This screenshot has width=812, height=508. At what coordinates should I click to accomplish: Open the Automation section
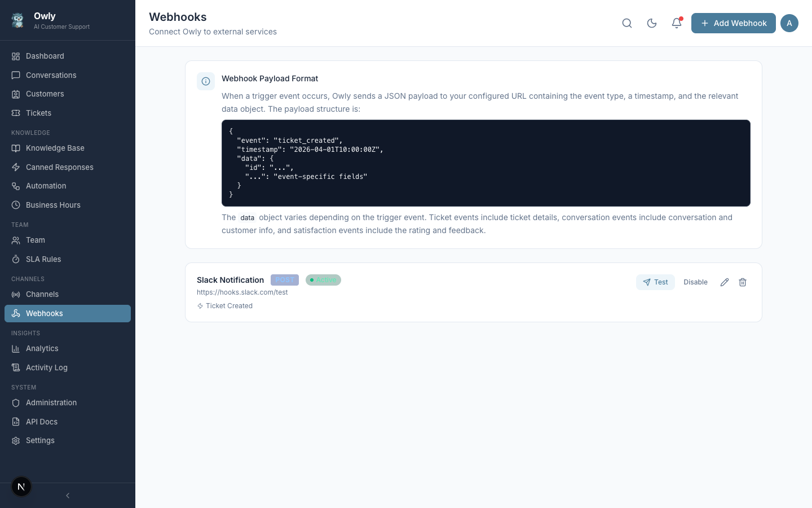coord(46,186)
